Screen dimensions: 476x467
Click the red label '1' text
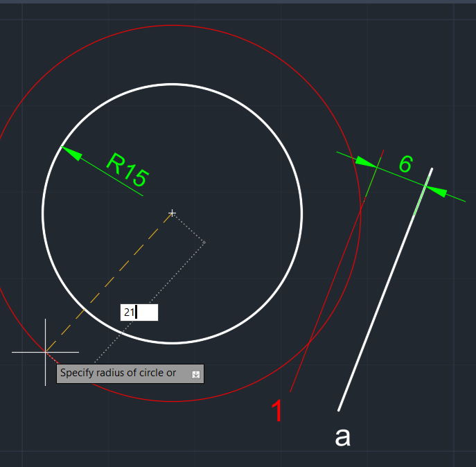click(277, 410)
